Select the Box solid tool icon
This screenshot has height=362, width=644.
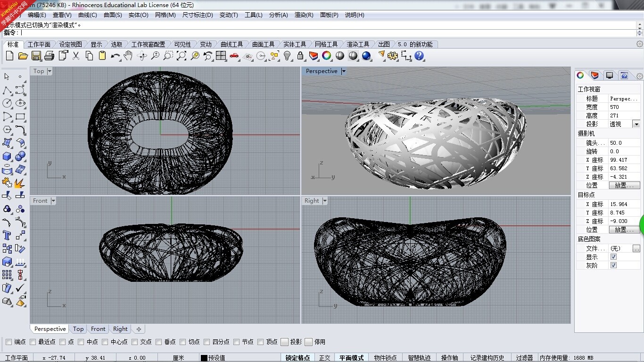(x=7, y=156)
